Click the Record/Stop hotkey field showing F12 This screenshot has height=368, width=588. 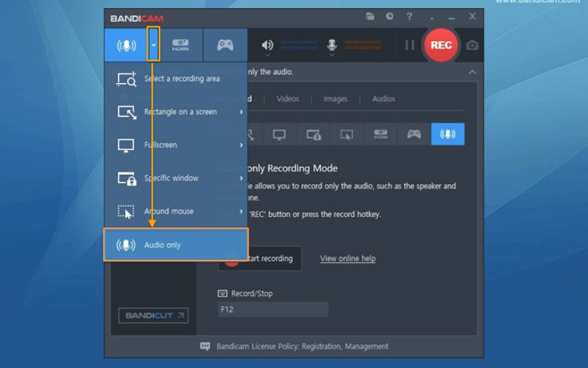pyautogui.click(x=273, y=309)
